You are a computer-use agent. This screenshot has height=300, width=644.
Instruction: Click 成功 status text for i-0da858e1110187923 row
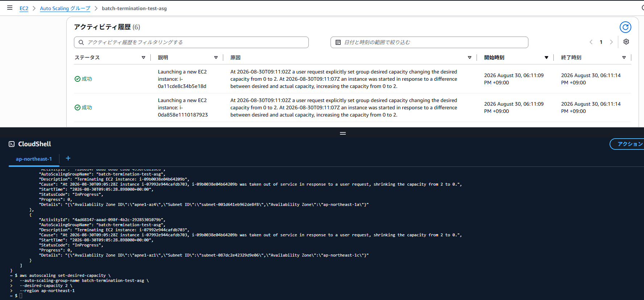click(87, 107)
